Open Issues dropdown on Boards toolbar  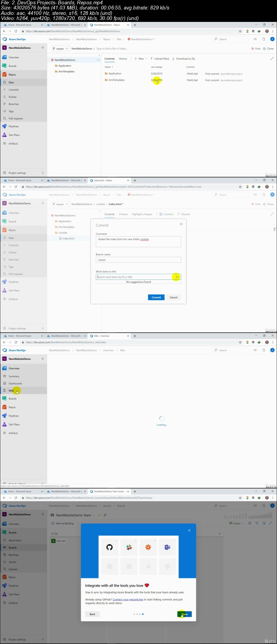click(x=236, y=523)
